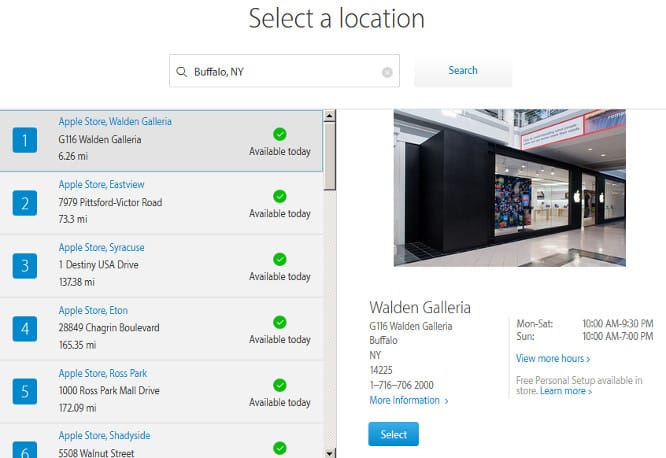
Task: Click the magnifying glass icon in search field
Action: (181, 72)
